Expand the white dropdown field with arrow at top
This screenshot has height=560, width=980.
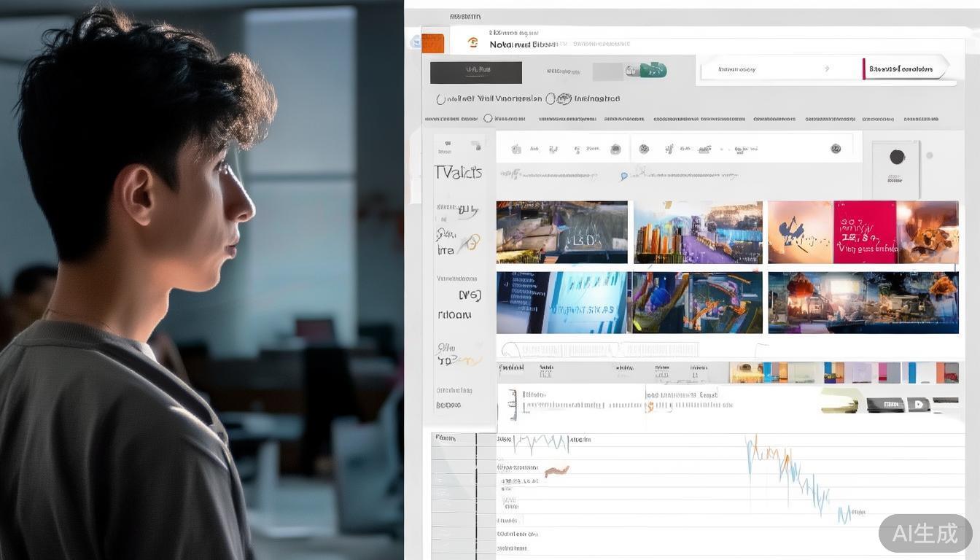(x=777, y=70)
